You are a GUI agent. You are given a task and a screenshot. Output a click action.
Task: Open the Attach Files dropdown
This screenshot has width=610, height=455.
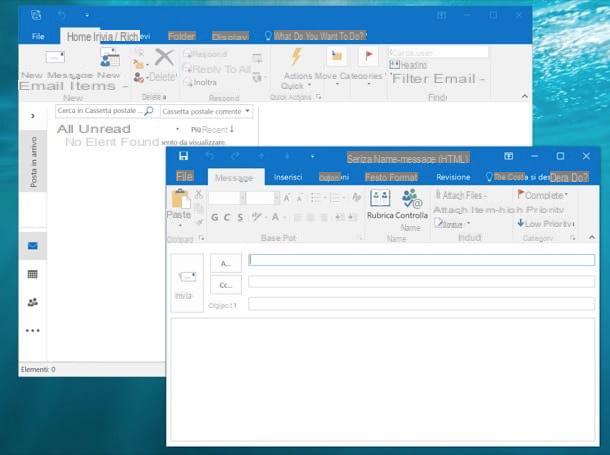coord(461,195)
